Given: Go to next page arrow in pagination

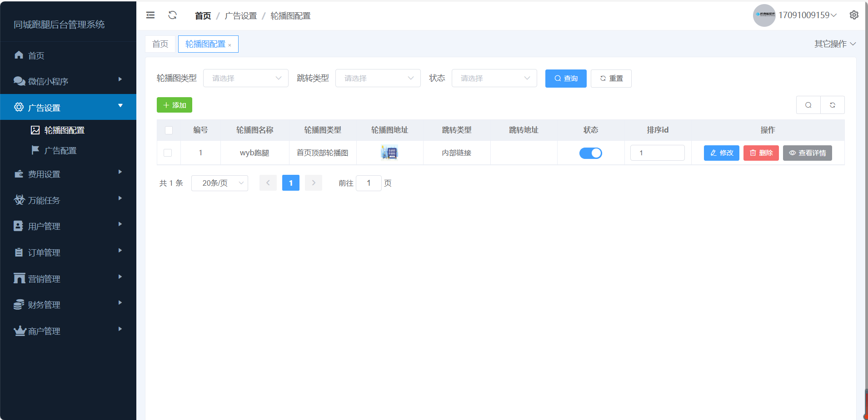Looking at the screenshot, I should point(314,183).
